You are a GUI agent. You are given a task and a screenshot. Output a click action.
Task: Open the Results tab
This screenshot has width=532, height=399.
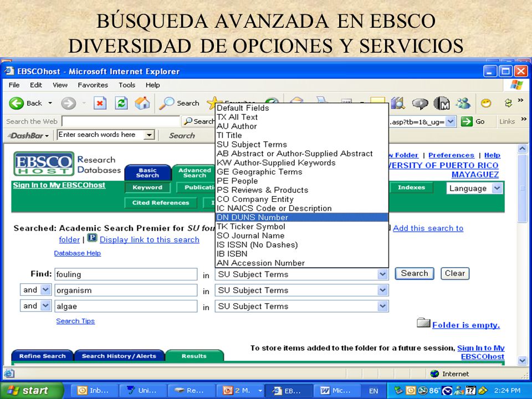click(x=194, y=356)
